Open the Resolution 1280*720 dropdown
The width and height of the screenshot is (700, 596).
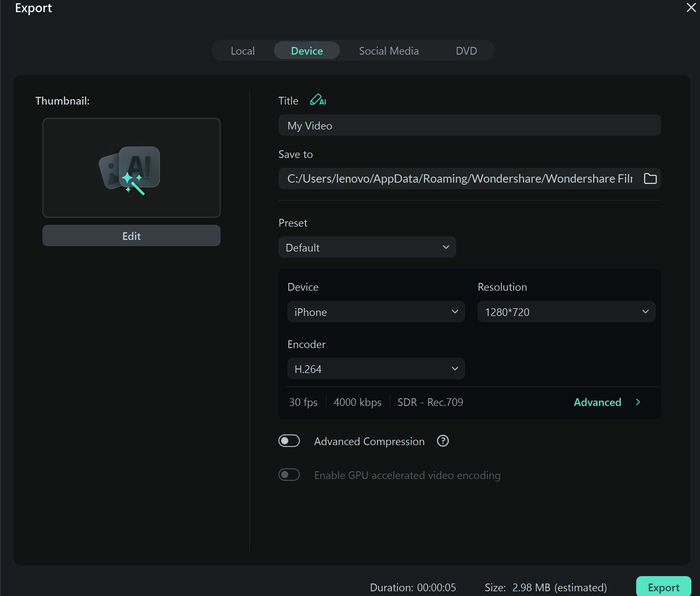pos(566,312)
